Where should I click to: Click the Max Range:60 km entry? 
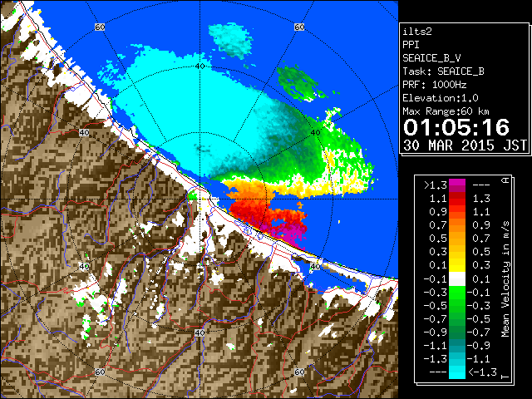click(446, 111)
